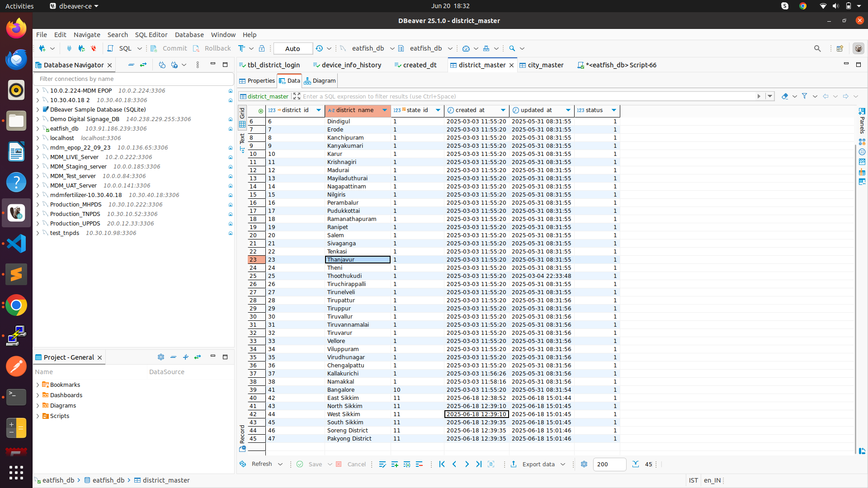The height and width of the screenshot is (488, 868).
Task: Click the Disconnect connection toolbar icon
Action: click(94, 48)
